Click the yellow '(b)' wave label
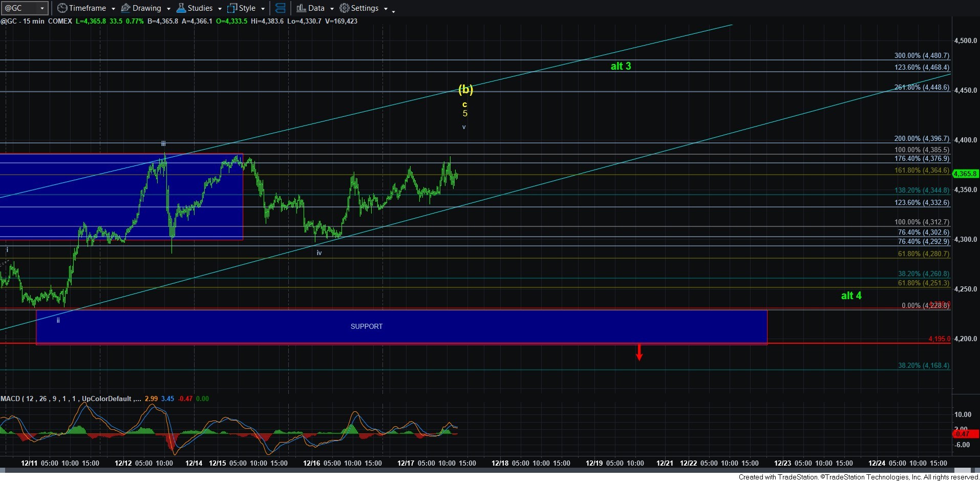The height and width of the screenshot is (481, 980). pyautogui.click(x=465, y=90)
